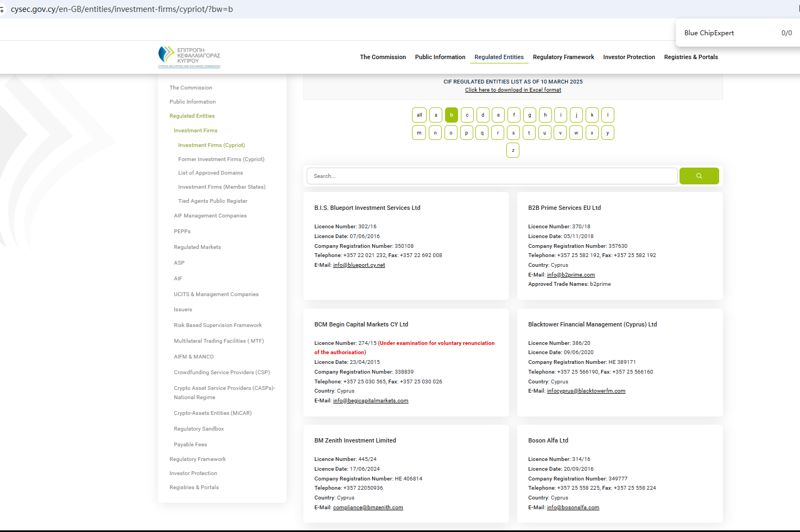Click the green search magnifier button
The width and height of the screenshot is (800, 532).
point(699,176)
